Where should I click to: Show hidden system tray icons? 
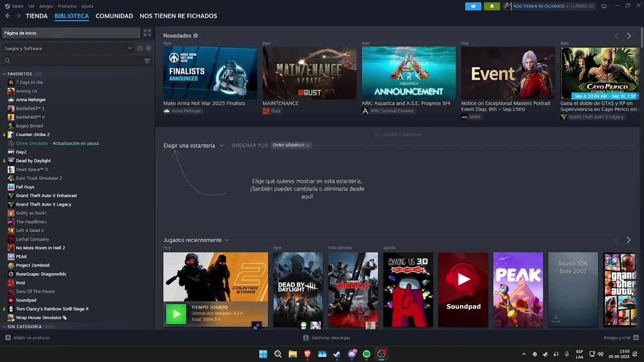pyautogui.click(x=524, y=354)
